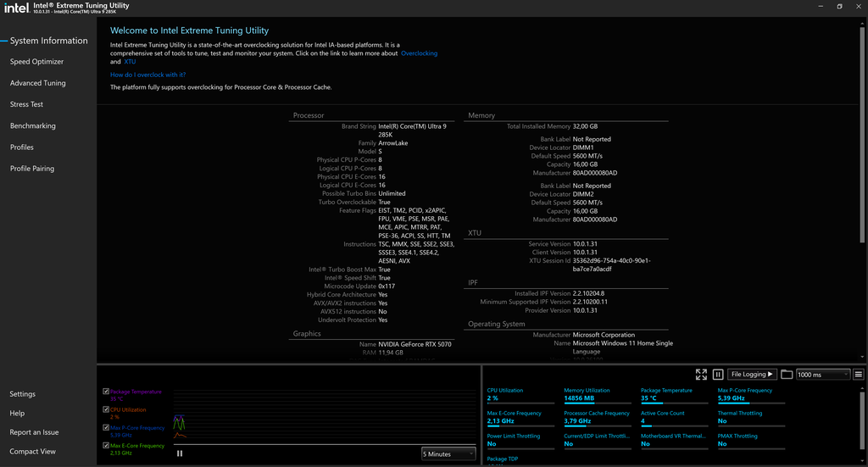Click the Total Installed Memory 32,00 GB value

(585, 126)
